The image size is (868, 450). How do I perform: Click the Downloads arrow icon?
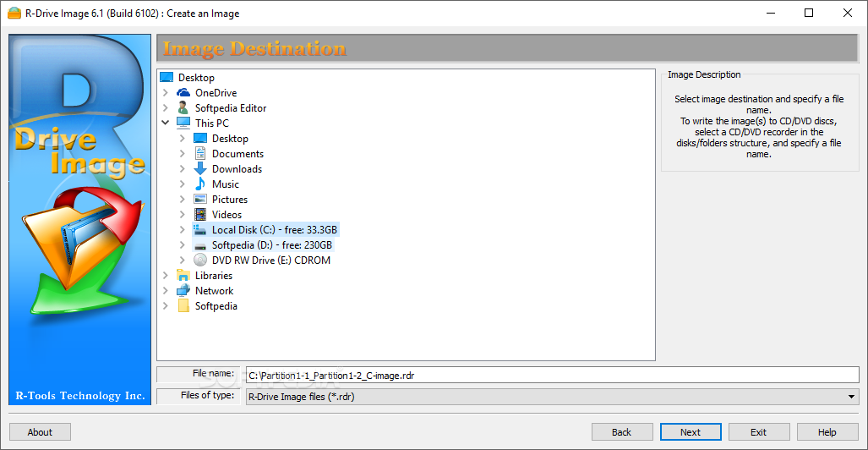(x=200, y=169)
